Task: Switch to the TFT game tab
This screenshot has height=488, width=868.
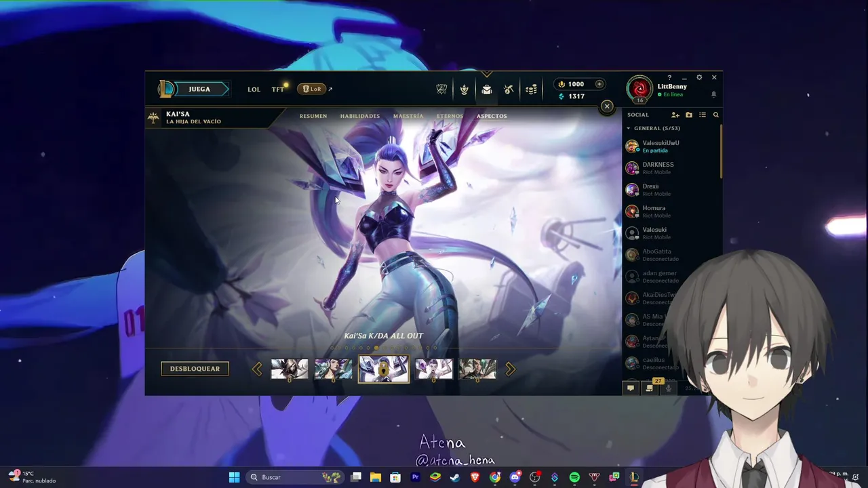Action: tap(278, 89)
